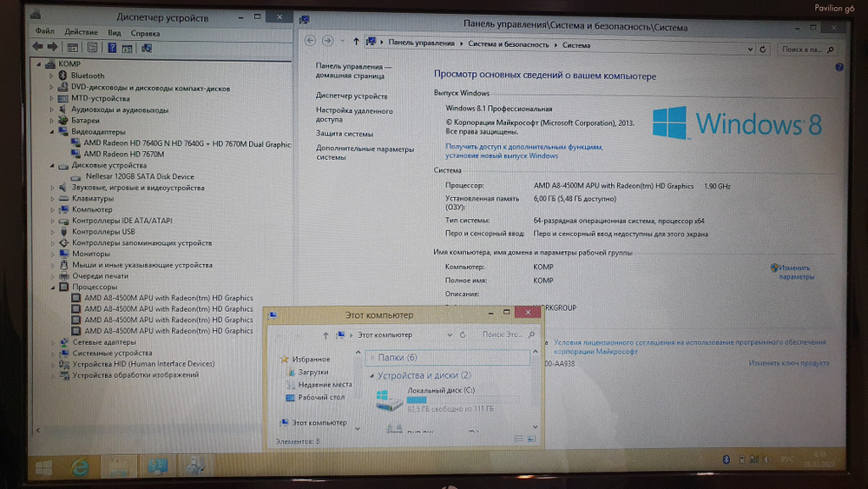
Task: Click the Батареи category icon
Action: (x=63, y=120)
